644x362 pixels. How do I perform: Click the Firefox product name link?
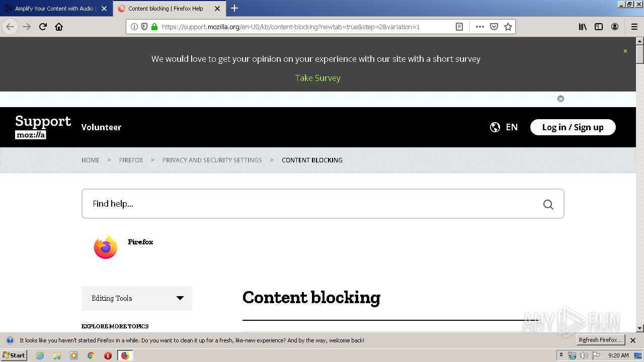(x=140, y=242)
